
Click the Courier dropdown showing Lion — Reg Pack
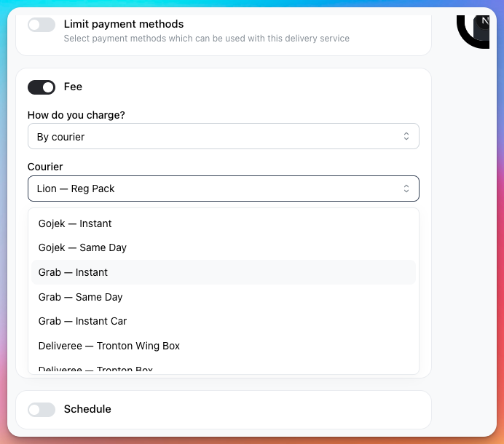pos(224,189)
